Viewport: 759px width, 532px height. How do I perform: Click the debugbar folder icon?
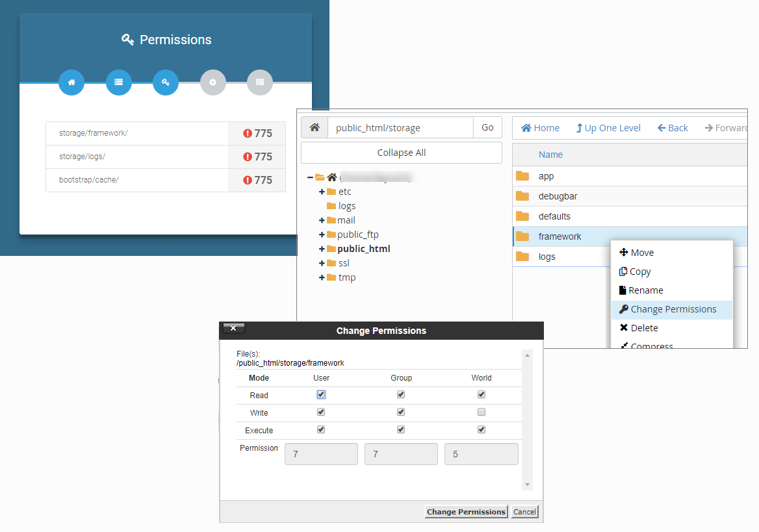[522, 196]
